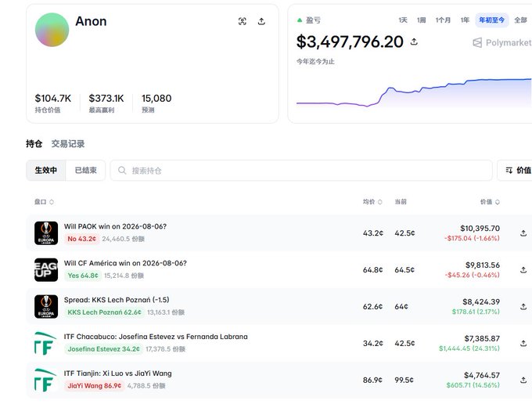Select the 1个月 time range
The width and height of the screenshot is (532, 404).
pos(443,20)
